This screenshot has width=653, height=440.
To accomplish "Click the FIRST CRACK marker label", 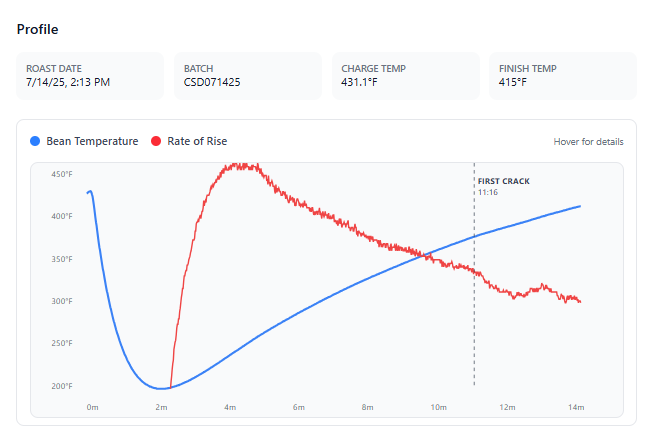I will 503,181.
